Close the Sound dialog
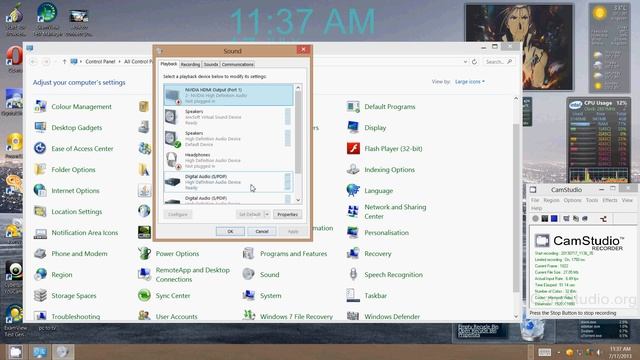The image size is (640, 360). click(303, 50)
